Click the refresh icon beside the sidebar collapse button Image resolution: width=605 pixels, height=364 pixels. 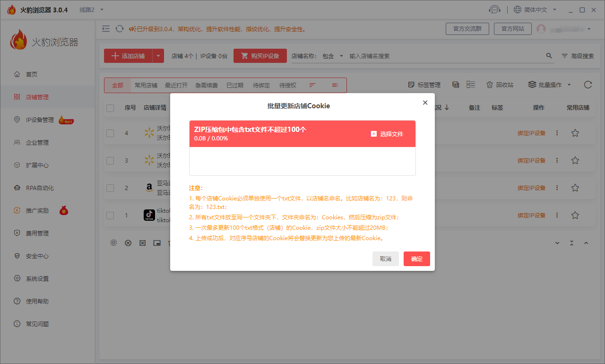point(120,29)
